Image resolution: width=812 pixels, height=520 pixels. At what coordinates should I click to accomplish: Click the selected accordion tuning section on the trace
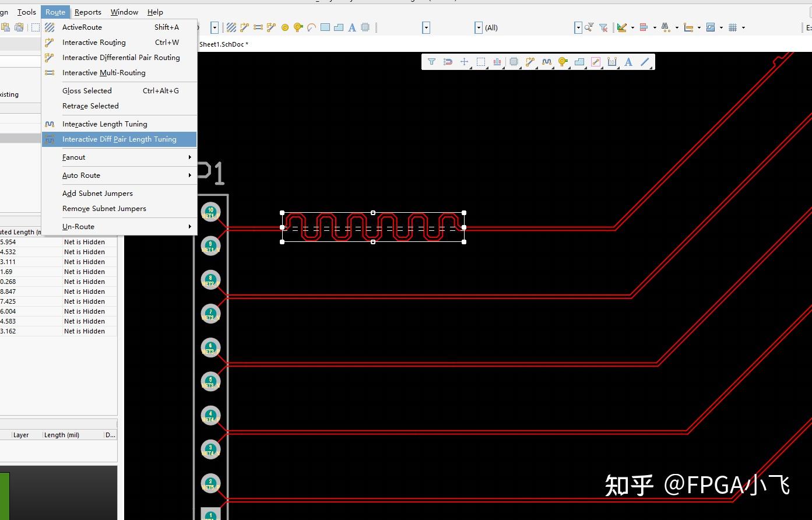click(373, 227)
